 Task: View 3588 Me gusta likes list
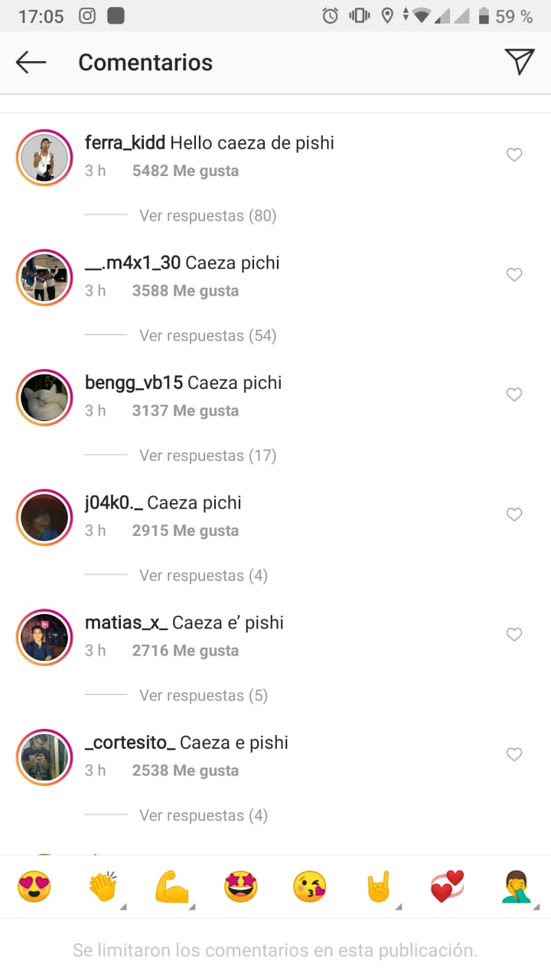[x=185, y=291]
